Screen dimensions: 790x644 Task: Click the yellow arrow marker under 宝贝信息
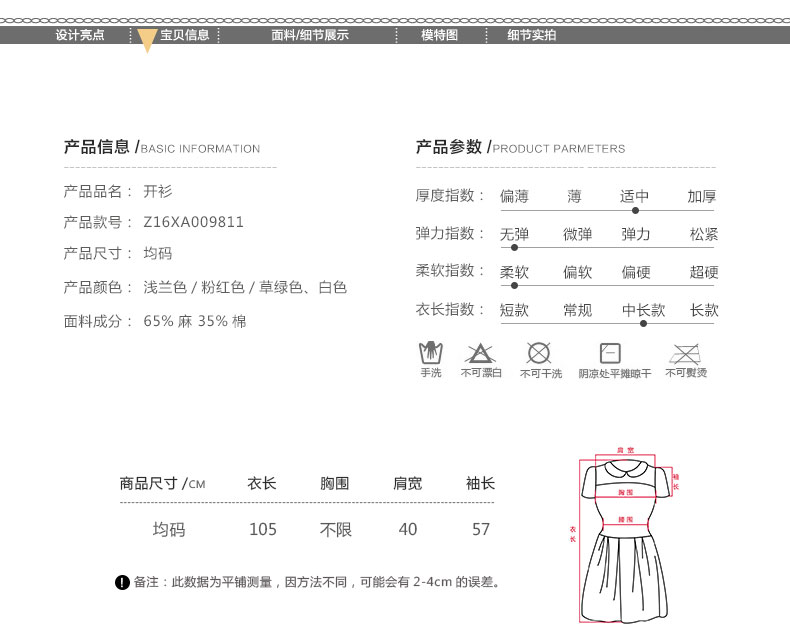point(147,41)
